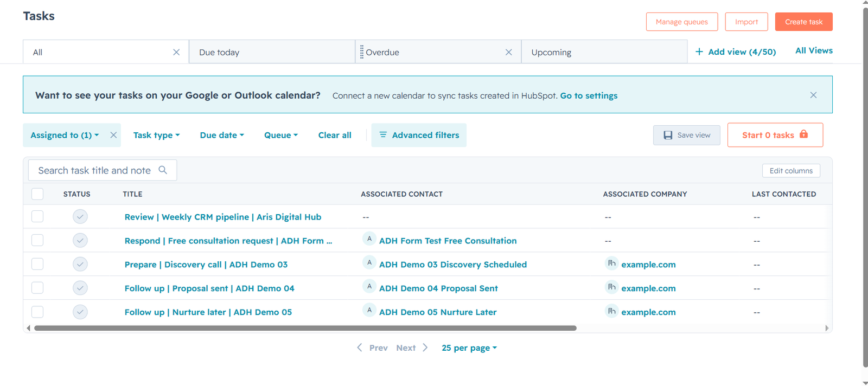Open the Queue filter dropdown
This screenshot has height=386, width=868.
(281, 135)
